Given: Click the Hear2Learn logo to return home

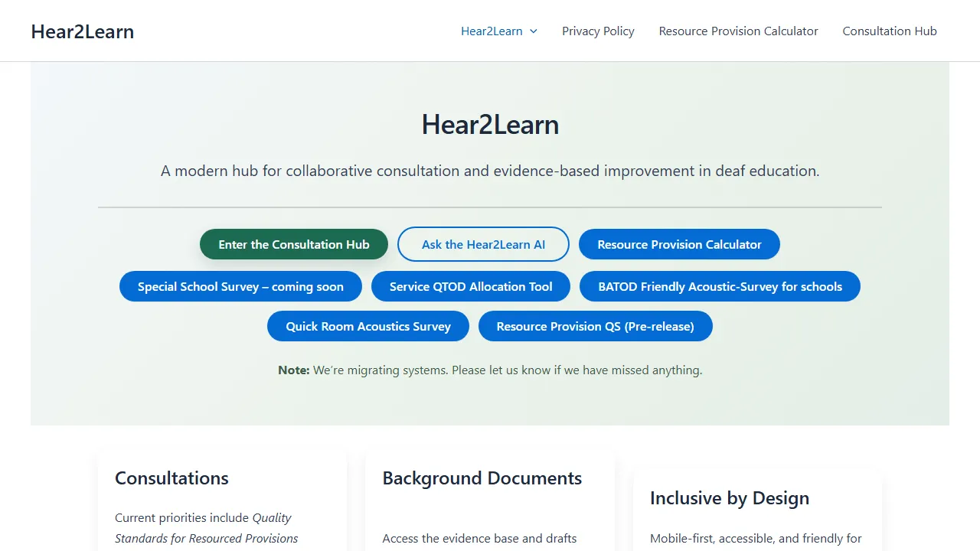Looking at the screenshot, I should [x=82, y=31].
